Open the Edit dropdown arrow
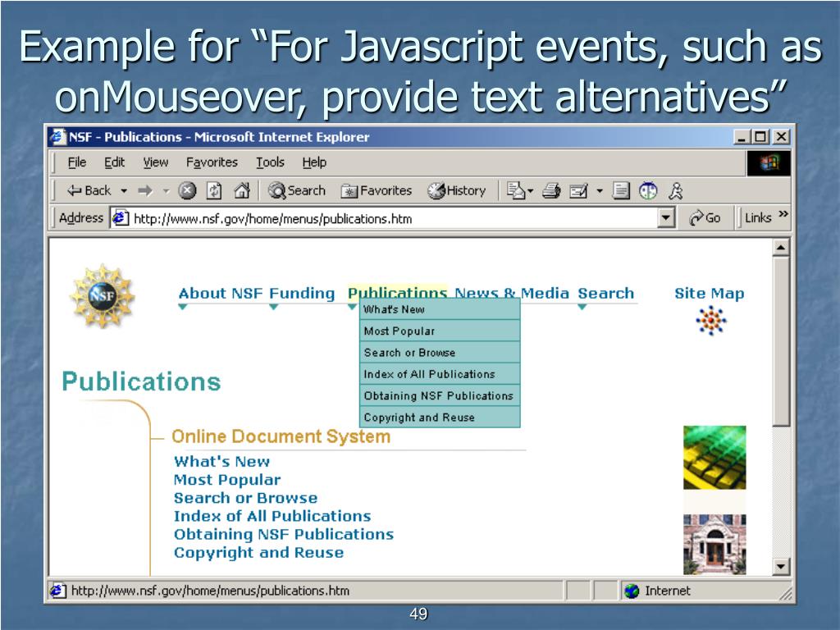Screen dimensions: 840x630 click(x=600, y=190)
